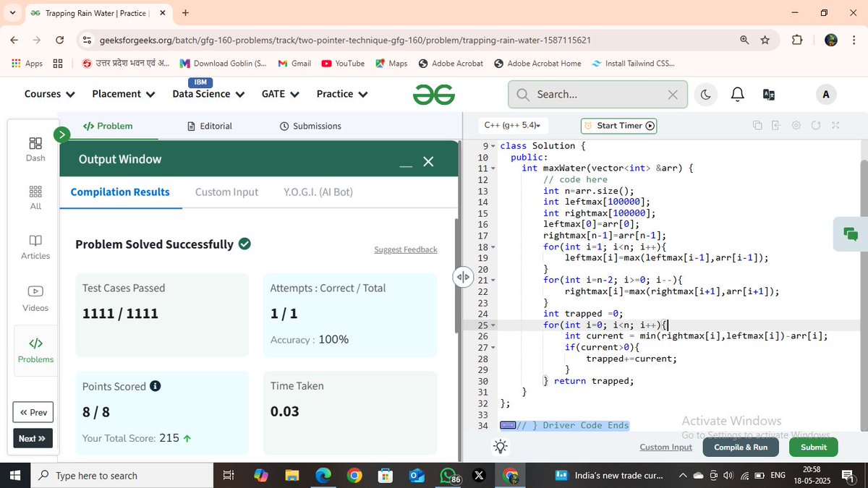868x488 pixels.
Task: Switch to the Submissions tab
Action: [310, 126]
